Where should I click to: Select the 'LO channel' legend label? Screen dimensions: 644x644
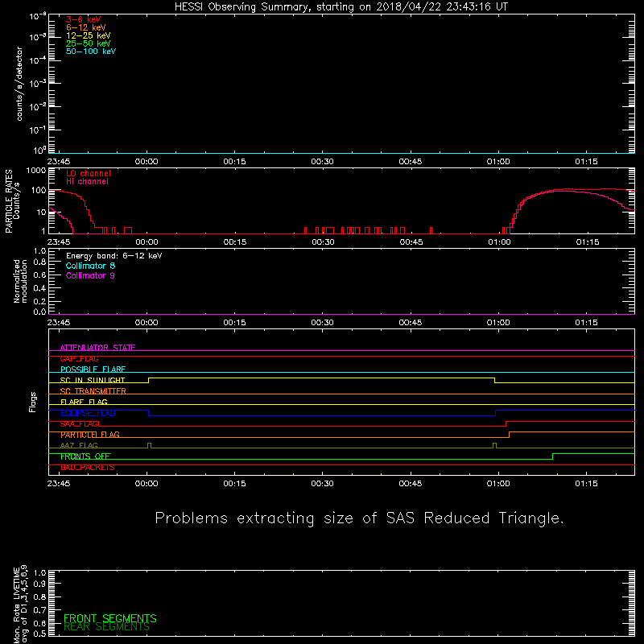point(89,173)
